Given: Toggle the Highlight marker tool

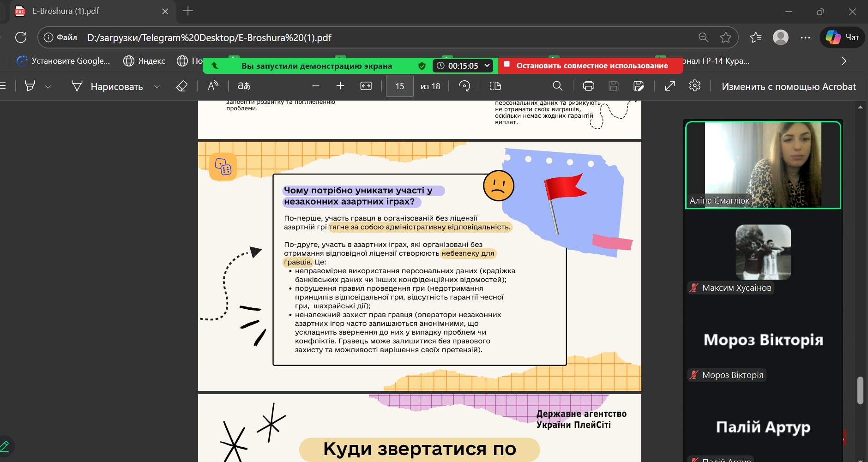Looking at the screenshot, I should pos(30,86).
